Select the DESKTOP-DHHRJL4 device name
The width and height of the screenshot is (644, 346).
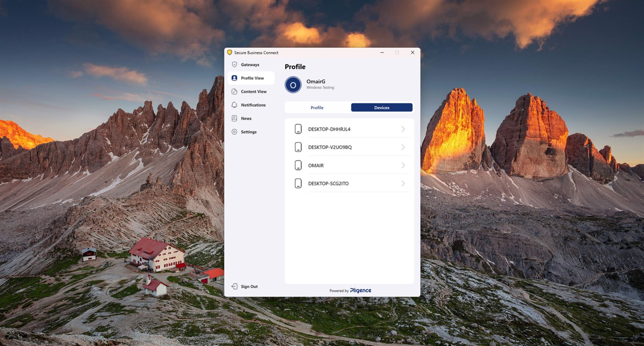(329, 129)
